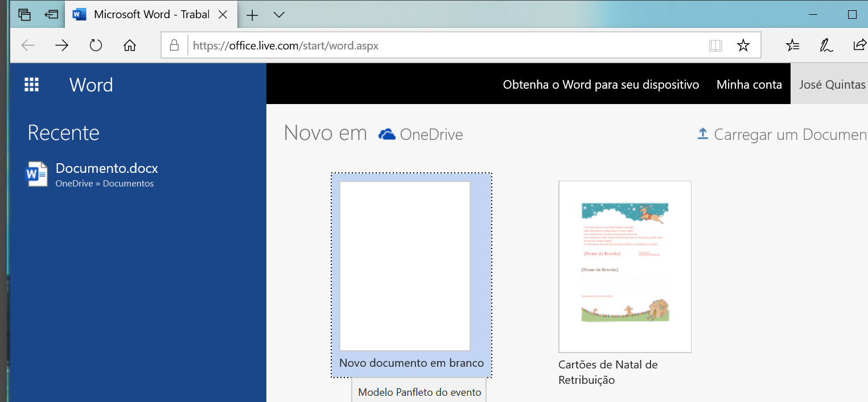The height and width of the screenshot is (402, 868).
Task: Open reading view book icon
Action: click(715, 45)
